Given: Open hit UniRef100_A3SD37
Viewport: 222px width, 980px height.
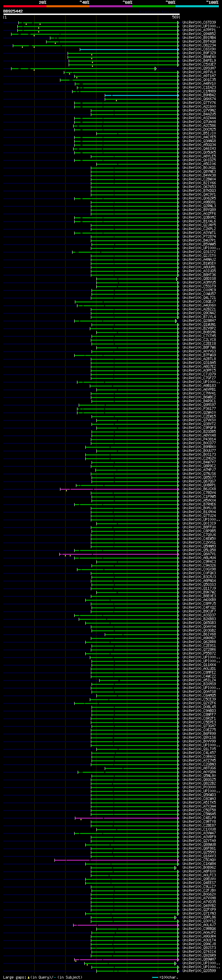Looking at the screenshot, I should point(199,616).
